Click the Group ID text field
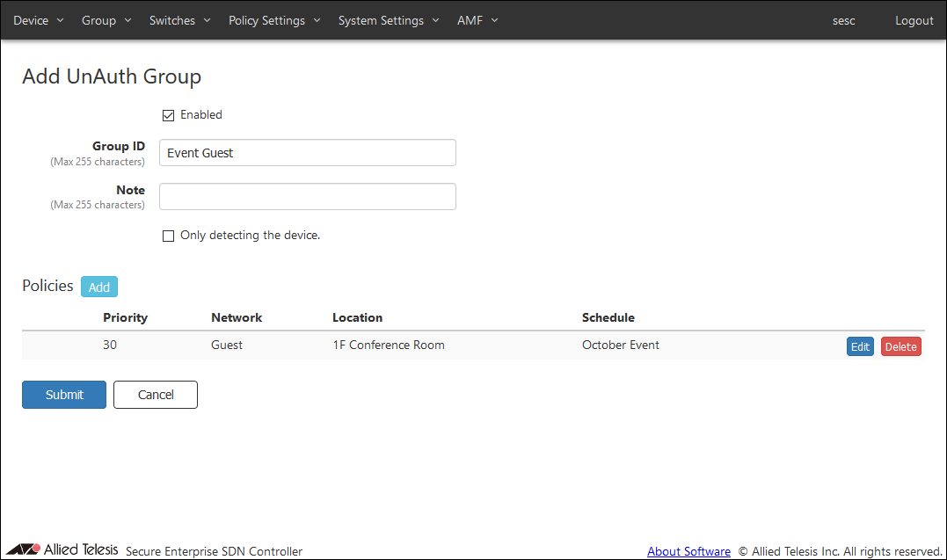 [x=308, y=153]
